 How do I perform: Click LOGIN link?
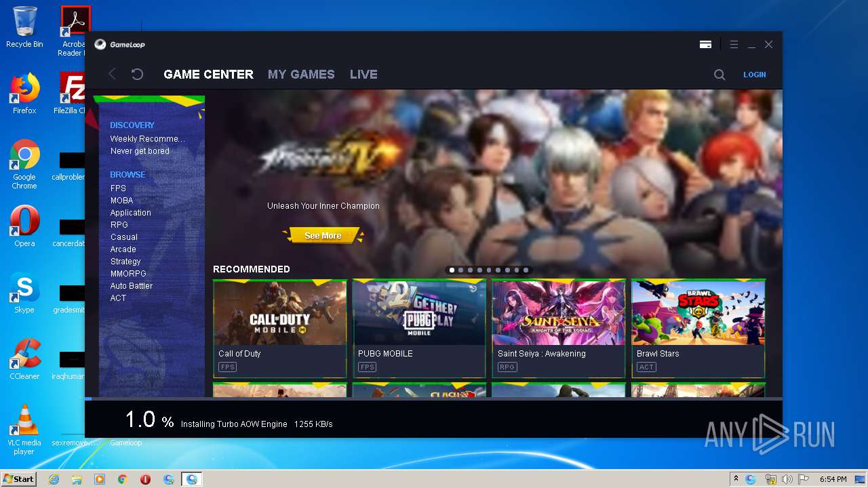pos(754,75)
